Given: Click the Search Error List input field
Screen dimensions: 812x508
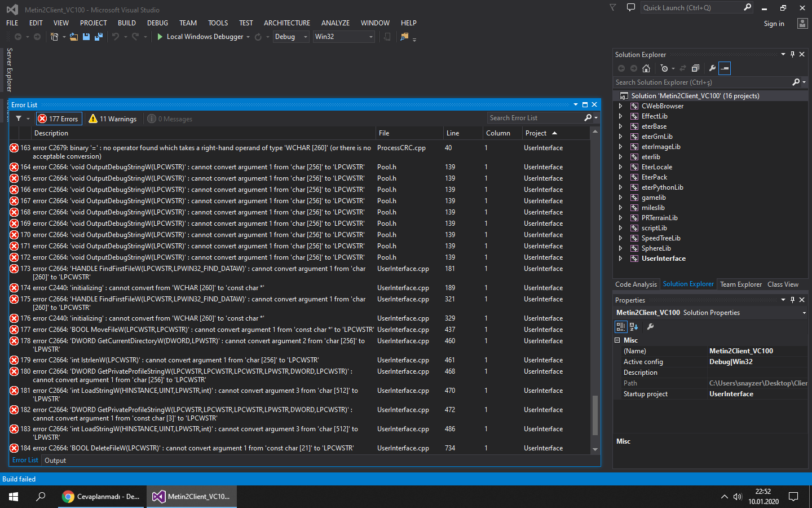Looking at the screenshot, I should point(536,118).
